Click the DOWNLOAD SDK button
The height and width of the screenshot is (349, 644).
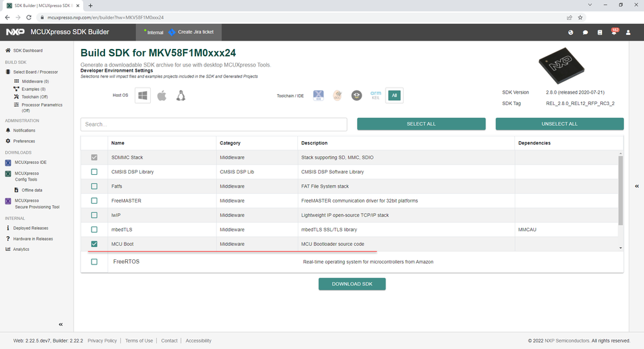[x=352, y=284]
